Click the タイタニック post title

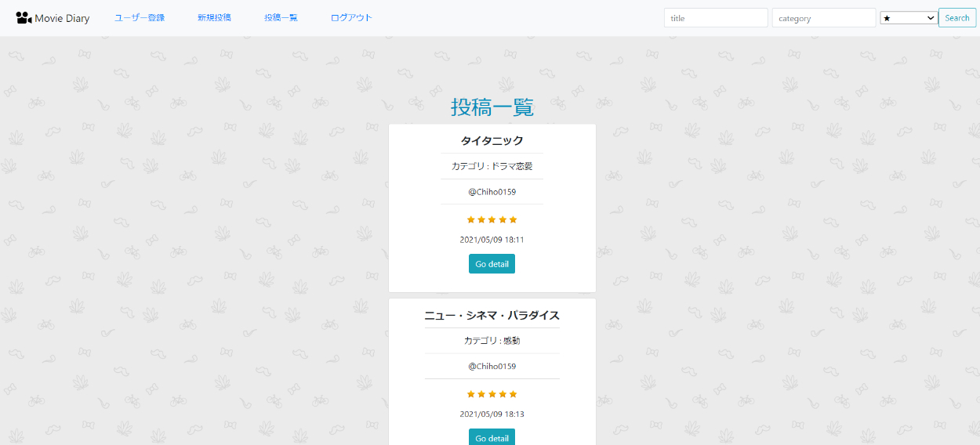(492, 141)
